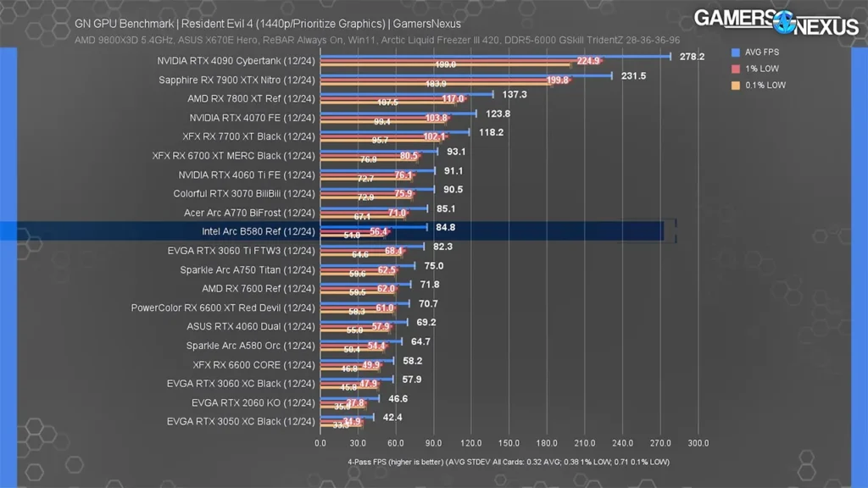The height and width of the screenshot is (488, 868).
Task: Click the '69.2' average FPS value
Action: tap(426, 323)
